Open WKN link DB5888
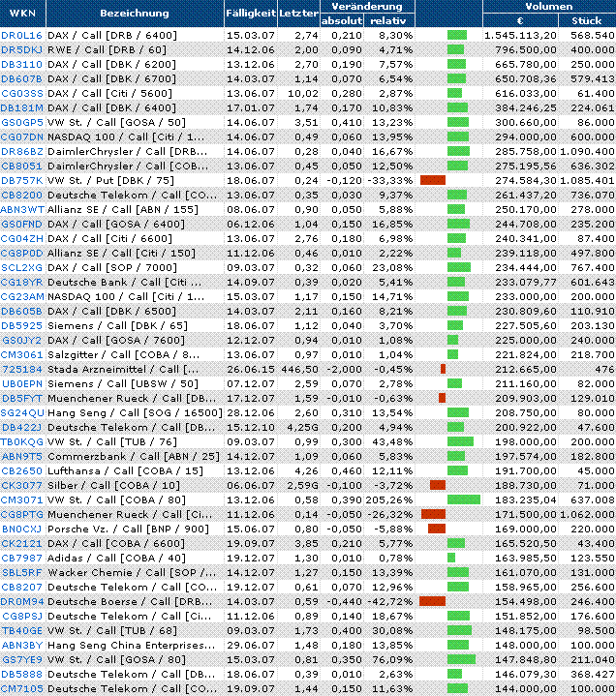 (x=21, y=675)
